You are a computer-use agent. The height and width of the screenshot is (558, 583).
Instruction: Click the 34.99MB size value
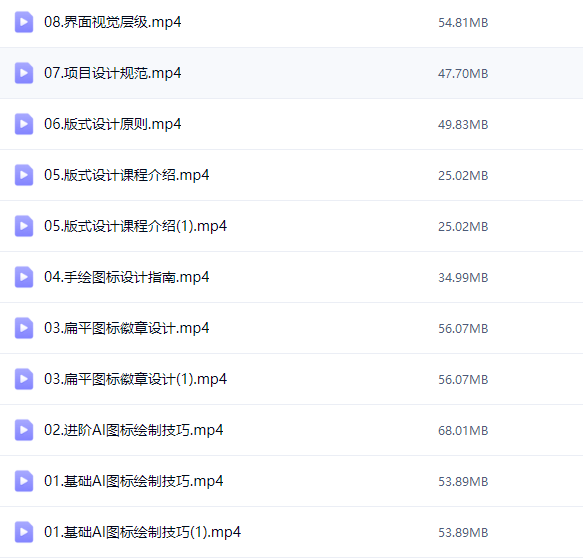463,278
